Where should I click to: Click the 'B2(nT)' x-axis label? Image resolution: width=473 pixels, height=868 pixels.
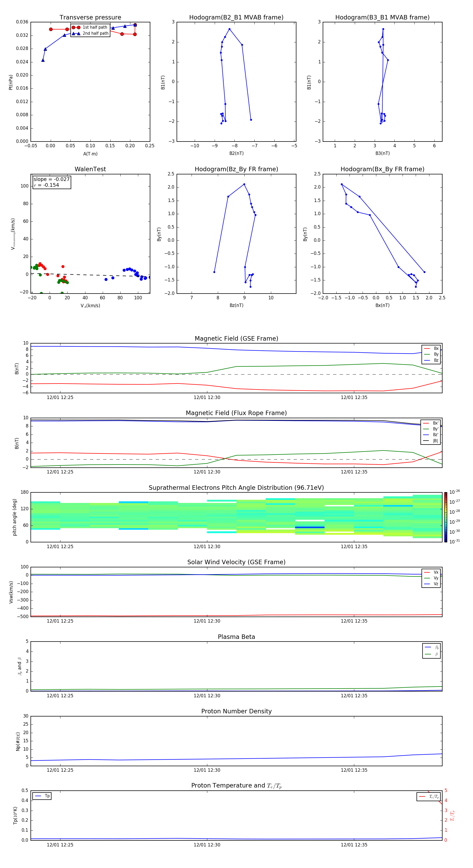(236, 153)
